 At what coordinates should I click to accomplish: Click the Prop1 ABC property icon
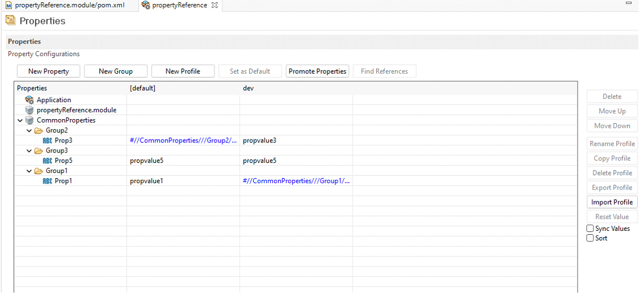pyautogui.click(x=48, y=181)
